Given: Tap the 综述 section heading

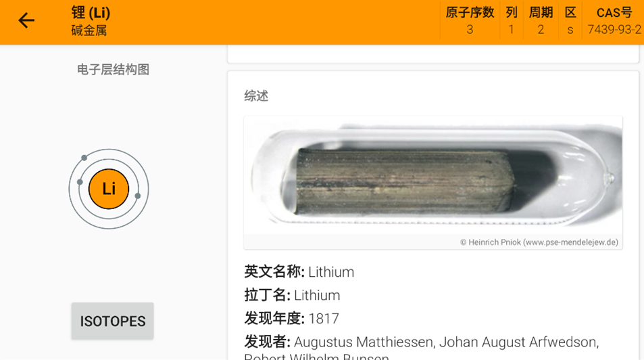Looking at the screenshot, I should [x=256, y=96].
